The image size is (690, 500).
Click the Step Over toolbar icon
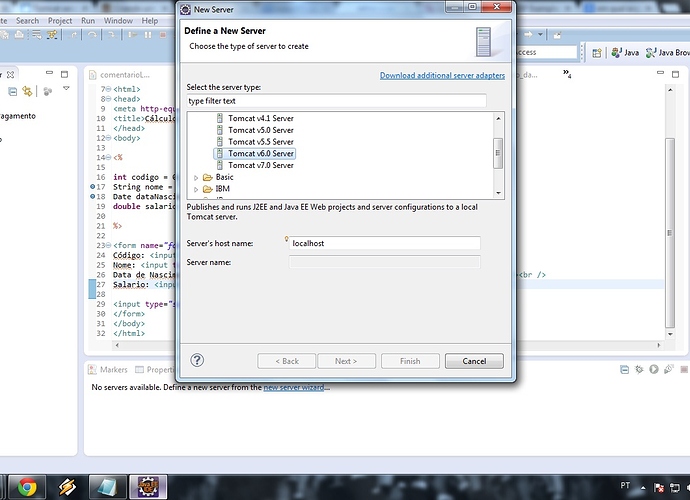click(x=92, y=35)
